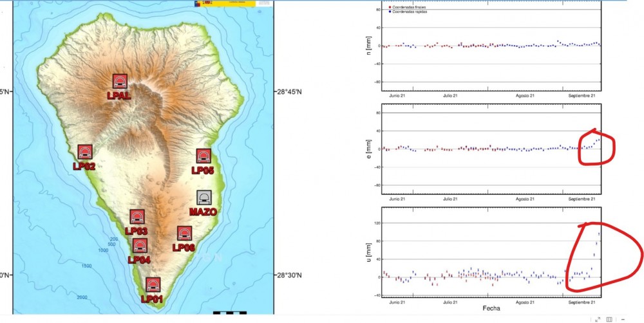Click the LP05 GPS station marker
The width and height of the screenshot is (644, 323).
pyautogui.click(x=204, y=156)
